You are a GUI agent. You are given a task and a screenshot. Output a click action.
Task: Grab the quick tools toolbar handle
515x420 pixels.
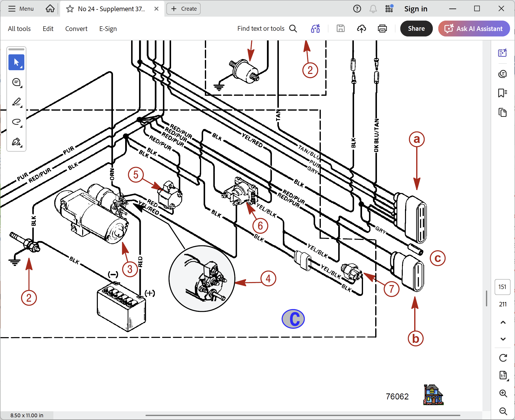click(16, 49)
